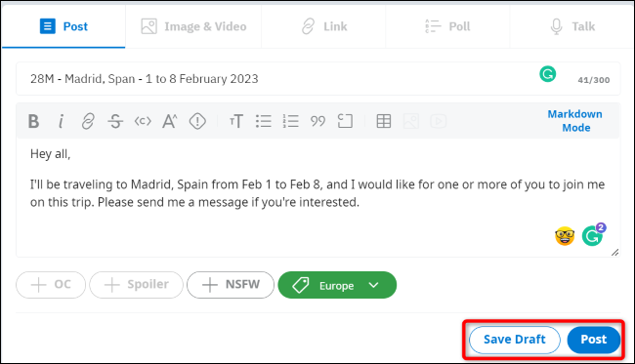The width and height of the screenshot is (635, 364).
Task: Mark text as spoiler using the exclamation icon
Action: (197, 121)
